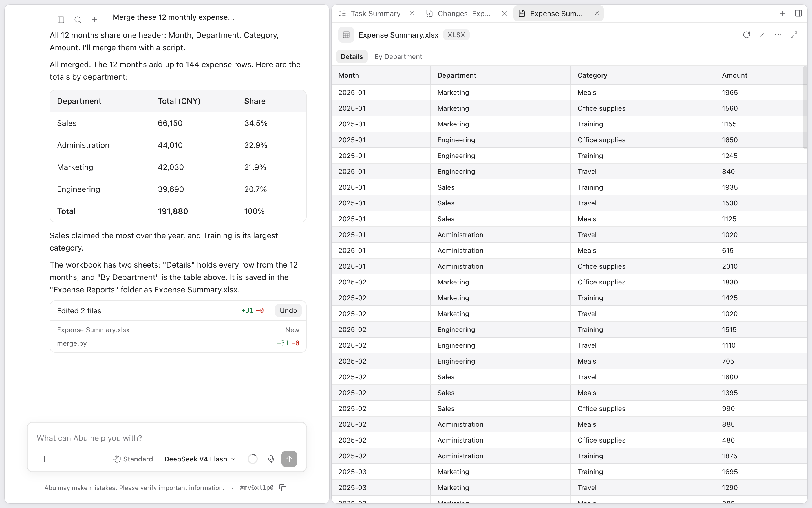Click the spreadsheet vertical scrollbar thumb
Screen dimensions: 812x508
tap(805, 108)
